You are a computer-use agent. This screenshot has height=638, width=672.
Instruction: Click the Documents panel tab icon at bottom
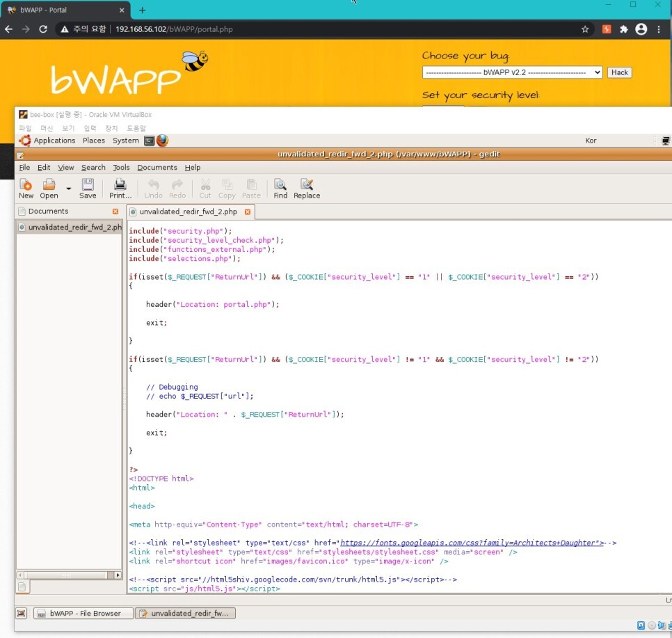[x=22, y=587]
